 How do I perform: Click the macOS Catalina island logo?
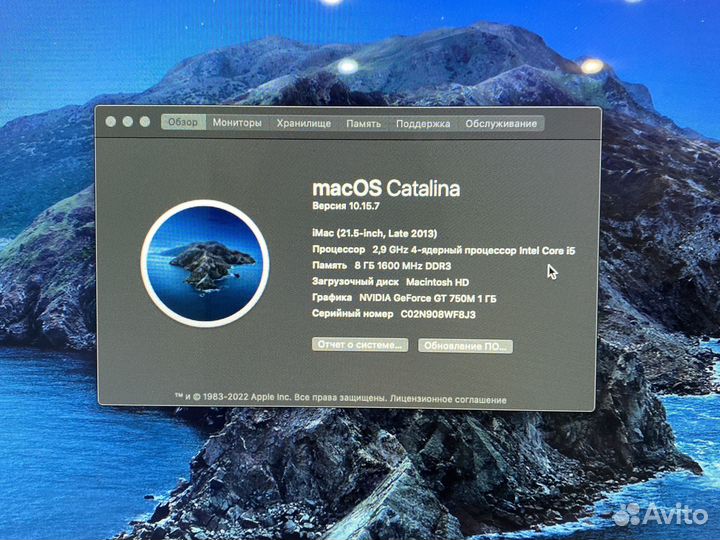[x=205, y=263]
